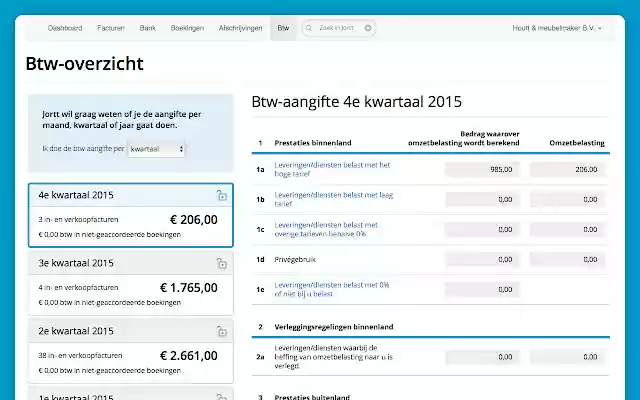This screenshot has height=400, width=640.
Task: Click the 206,00 omzetbelasting field in row 1a
Action: coord(568,169)
